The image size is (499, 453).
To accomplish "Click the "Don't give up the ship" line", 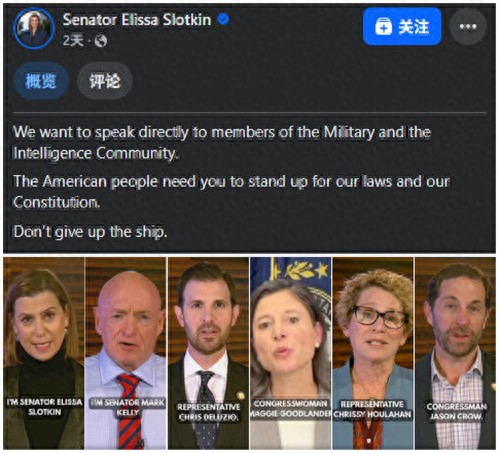I will [90, 231].
